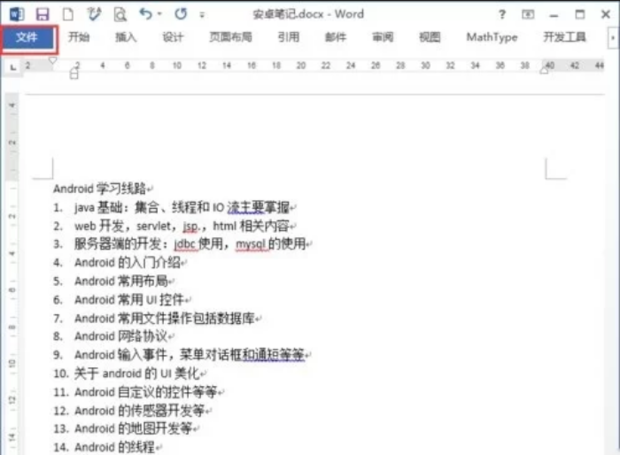This screenshot has width=620, height=455.
Task: Create a new blank document icon
Action: tap(68, 15)
